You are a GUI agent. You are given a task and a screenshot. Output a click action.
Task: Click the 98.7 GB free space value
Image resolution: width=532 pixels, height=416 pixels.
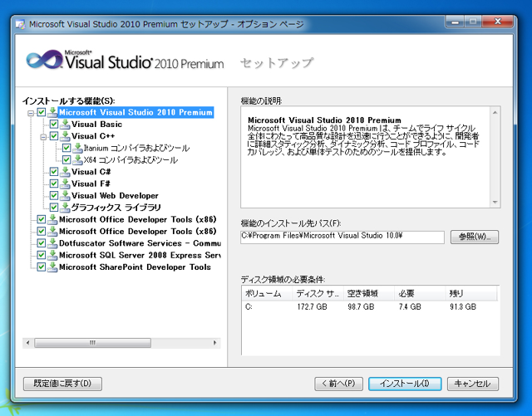(361, 307)
